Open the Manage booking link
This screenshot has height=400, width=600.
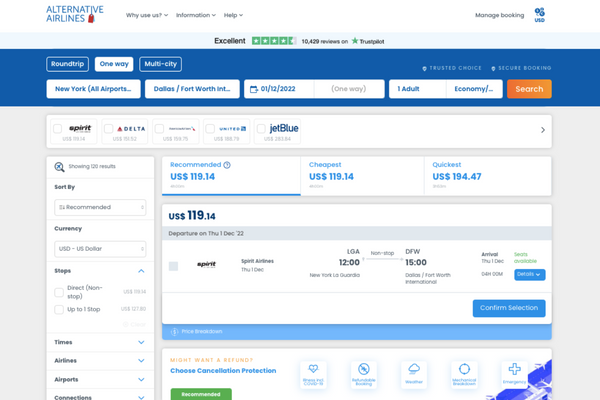499,15
